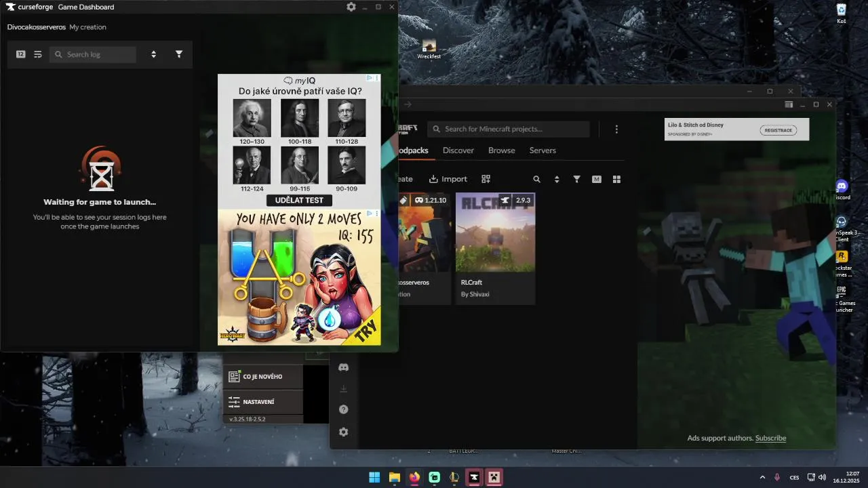Toggle the CurseForge panel layout icon
The width and height of the screenshot is (868, 488).
tap(789, 104)
